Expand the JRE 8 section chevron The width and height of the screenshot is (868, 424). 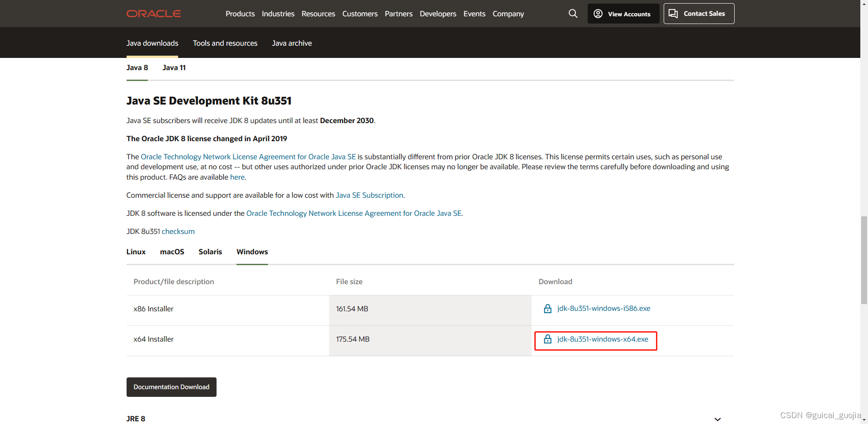point(717,419)
